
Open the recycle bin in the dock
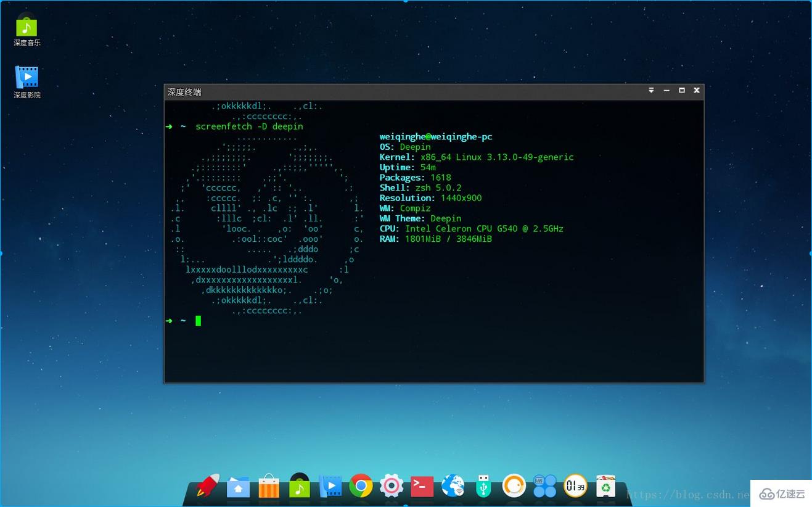pos(606,486)
